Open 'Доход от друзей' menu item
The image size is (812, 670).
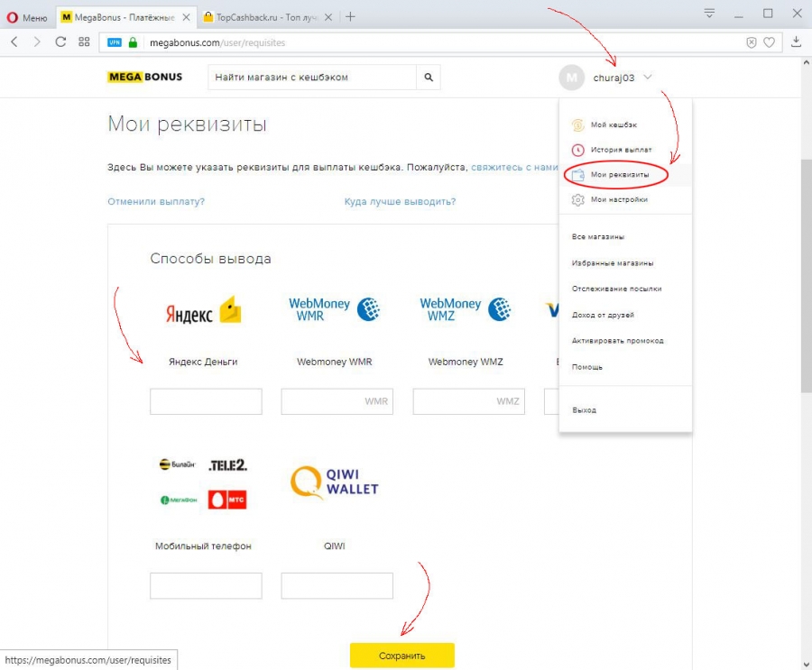(x=603, y=315)
